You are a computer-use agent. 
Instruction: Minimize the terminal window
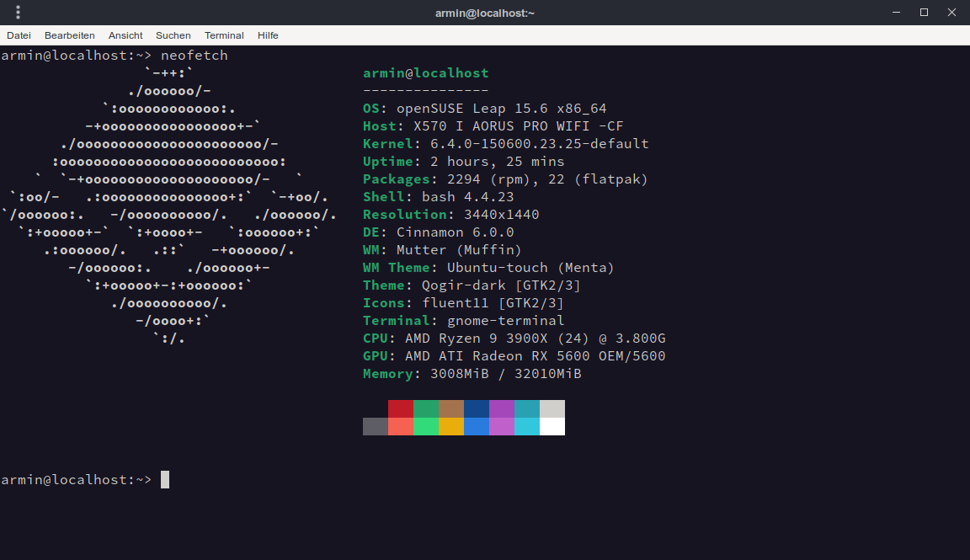coord(896,13)
